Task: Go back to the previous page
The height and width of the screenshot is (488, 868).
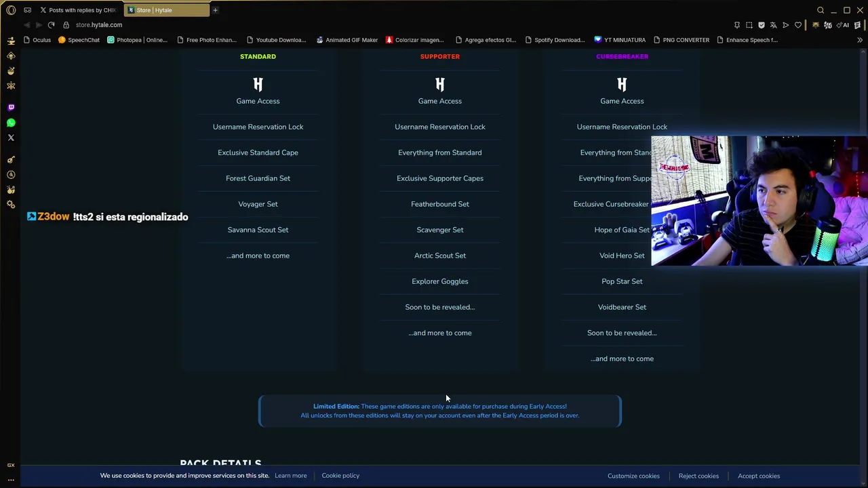Action: 26,25
